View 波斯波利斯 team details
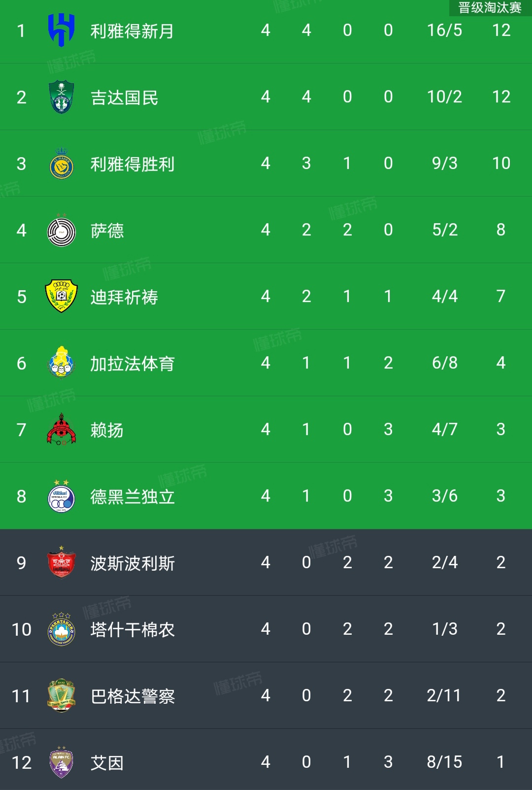 coord(133,563)
